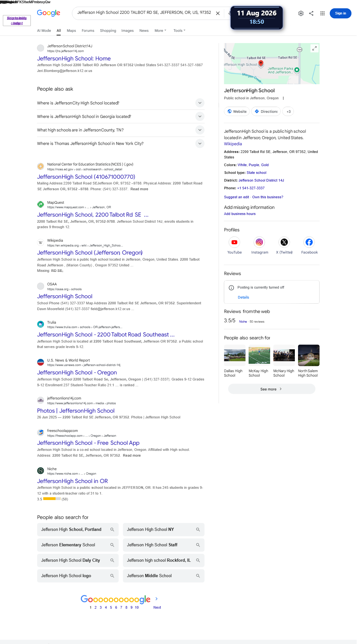Click the search icon on Jefferson High School logo
This screenshot has width=361, height=644.
tap(112, 576)
